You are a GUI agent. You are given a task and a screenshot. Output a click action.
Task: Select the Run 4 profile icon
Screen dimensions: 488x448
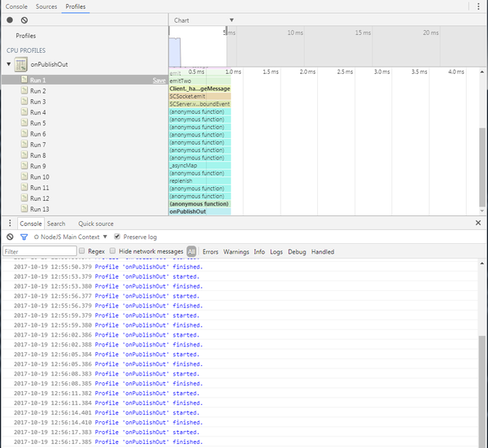click(x=24, y=112)
